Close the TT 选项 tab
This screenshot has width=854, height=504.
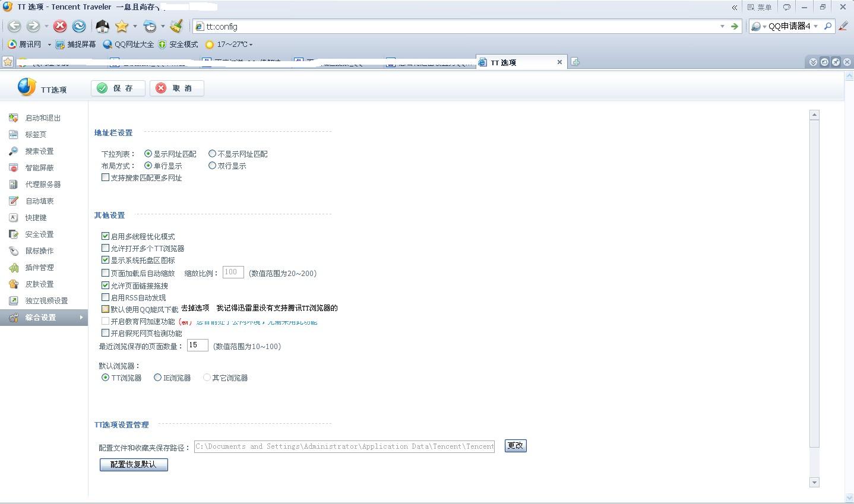[x=559, y=62]
